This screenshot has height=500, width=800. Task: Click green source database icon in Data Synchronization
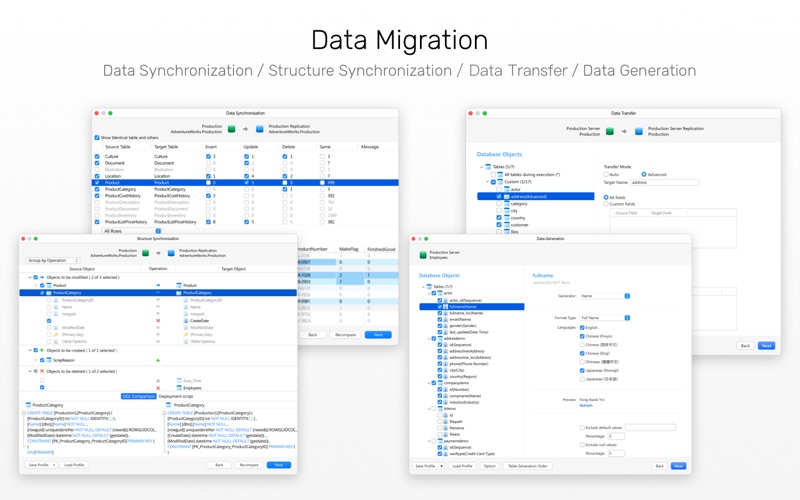click(x=231, y=129)
